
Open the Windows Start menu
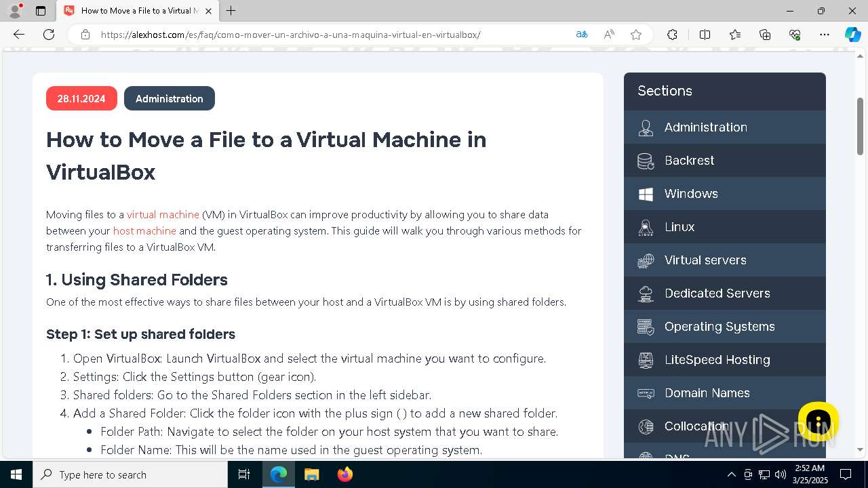(x=16, y=474)
